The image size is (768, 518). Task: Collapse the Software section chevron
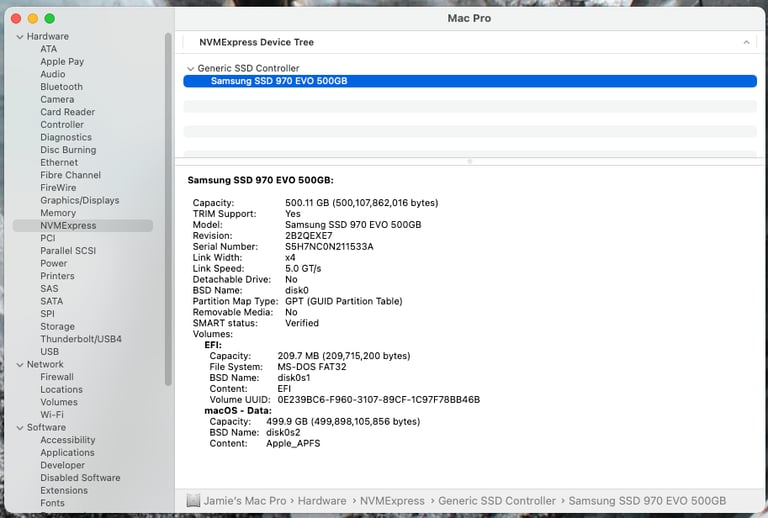coord(20,428)
